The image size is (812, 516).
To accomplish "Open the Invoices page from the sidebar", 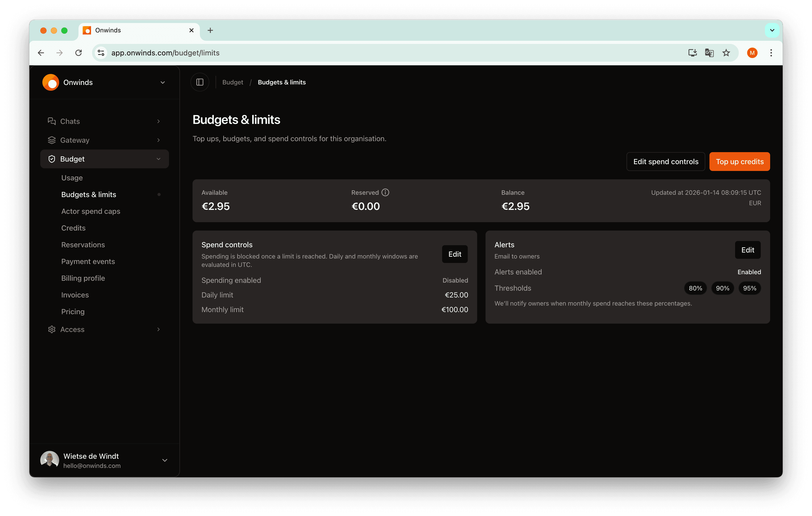I will 75,295.
